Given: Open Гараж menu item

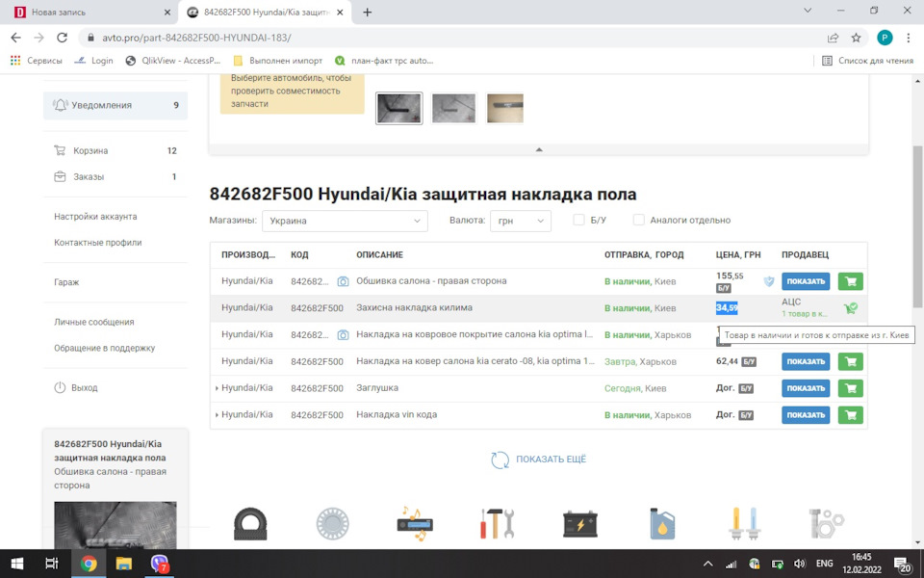Looking at the screenshot, I should [x=66, y=282].
